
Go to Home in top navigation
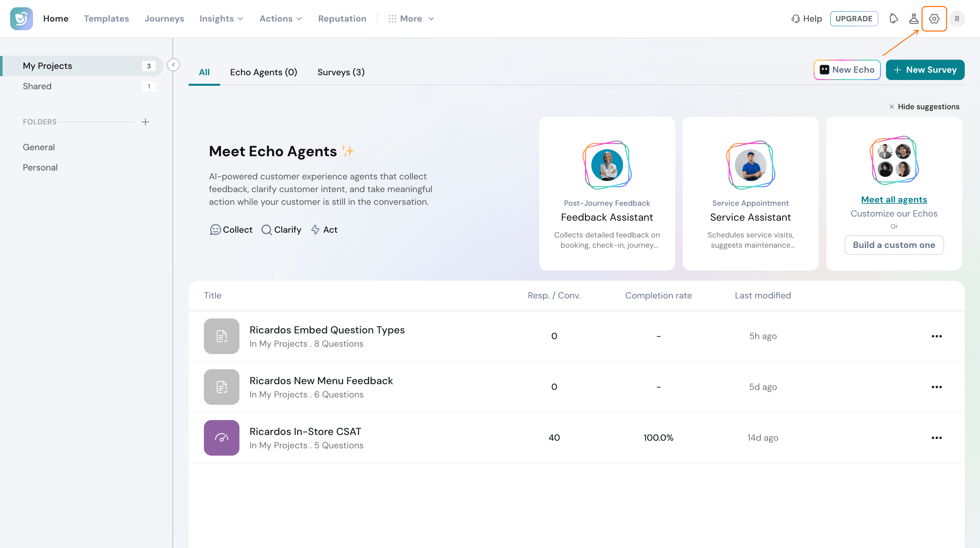point(56,19)
